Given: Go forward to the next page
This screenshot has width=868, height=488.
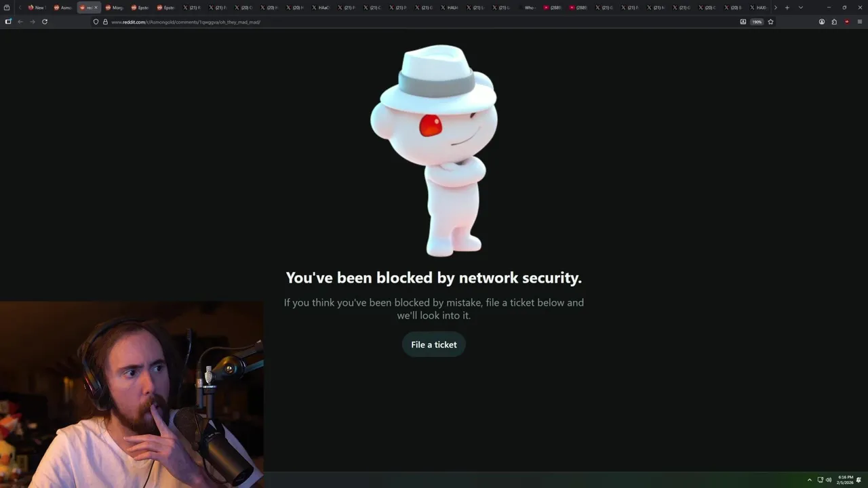Looking at the screenshot, I should pos(32,22).
